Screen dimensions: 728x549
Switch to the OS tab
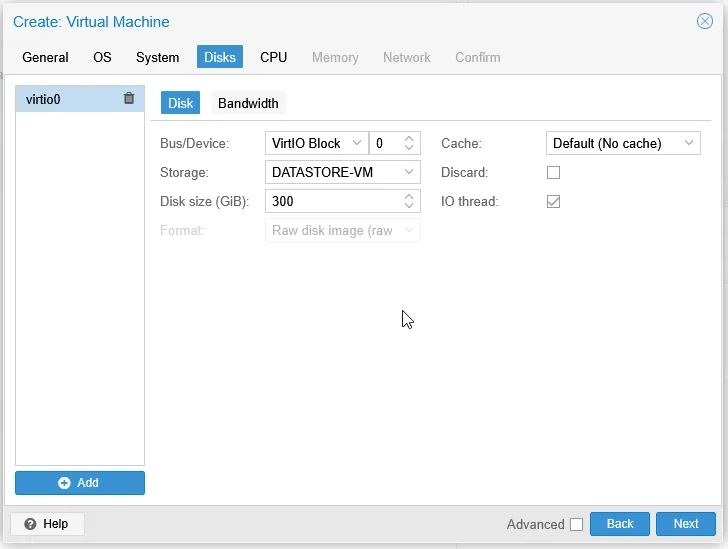102,57
